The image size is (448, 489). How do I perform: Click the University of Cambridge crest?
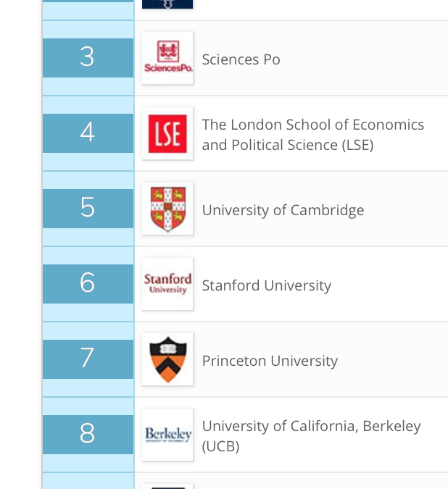pyautogui.click(x=167, y=209)
